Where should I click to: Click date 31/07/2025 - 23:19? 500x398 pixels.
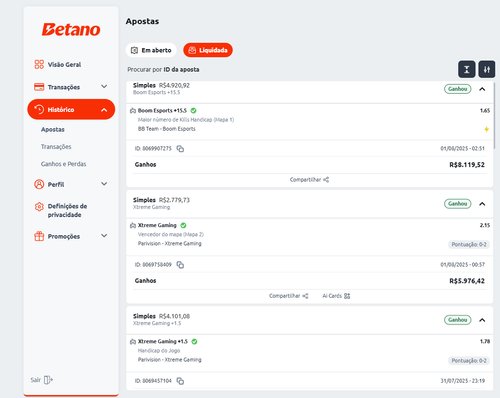[463, 381]
